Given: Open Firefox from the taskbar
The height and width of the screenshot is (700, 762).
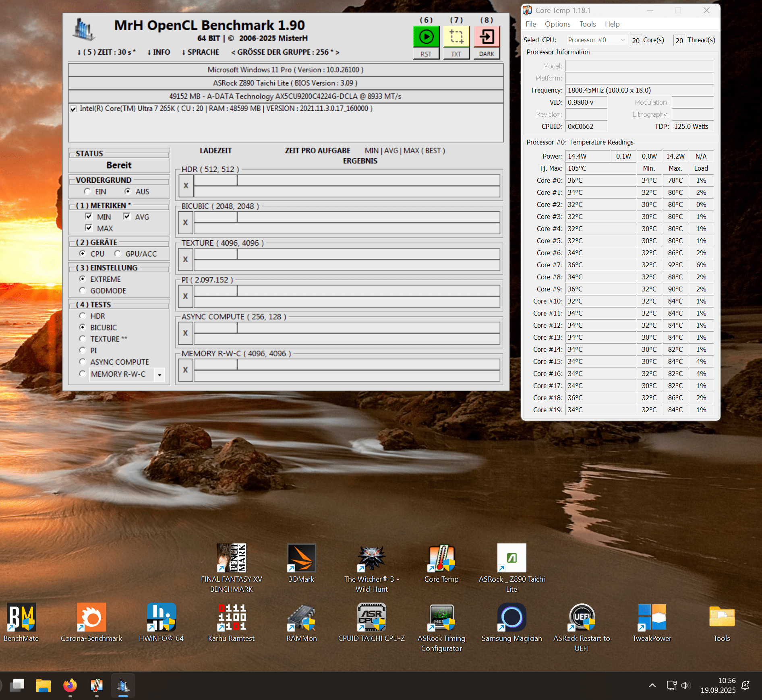Looking at the screenshot, I should [70, 685].
